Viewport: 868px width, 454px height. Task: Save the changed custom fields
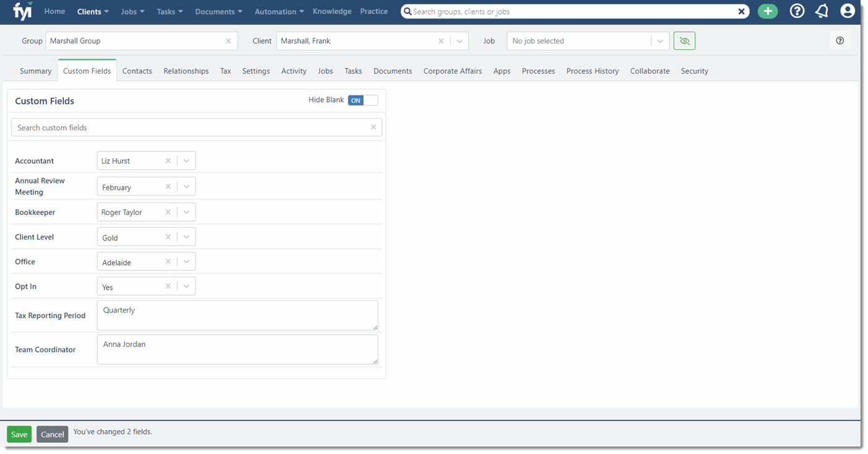coord(19,434)
